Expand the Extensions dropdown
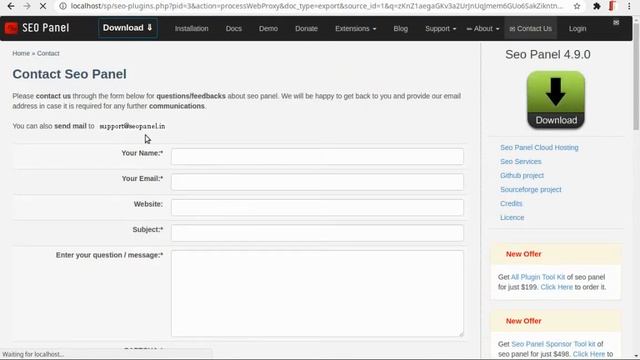The image size is (640, 360). (x=356, y=29)
